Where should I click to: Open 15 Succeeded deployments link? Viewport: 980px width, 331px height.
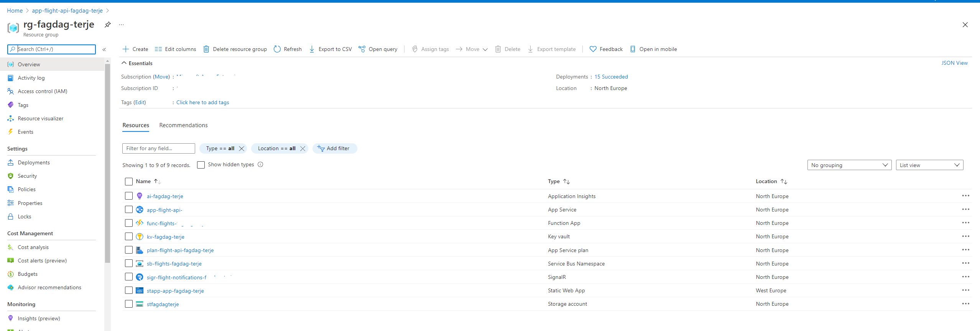[x=611, y=77]
